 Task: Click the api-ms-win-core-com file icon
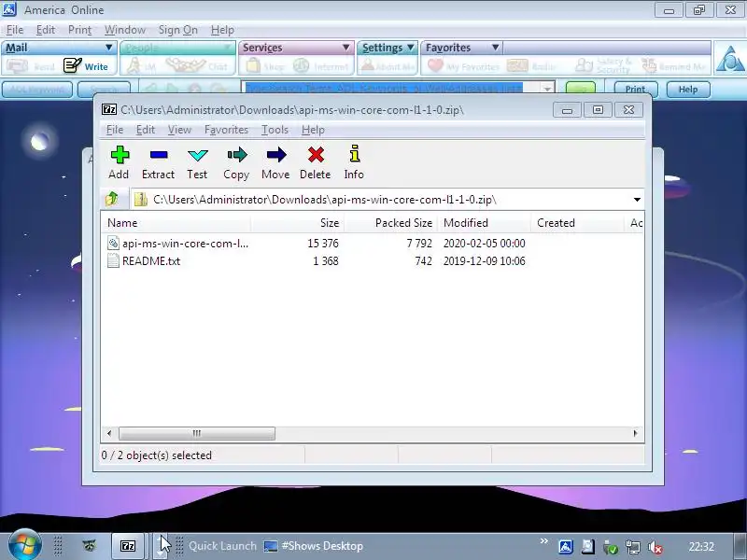point(113,244)
